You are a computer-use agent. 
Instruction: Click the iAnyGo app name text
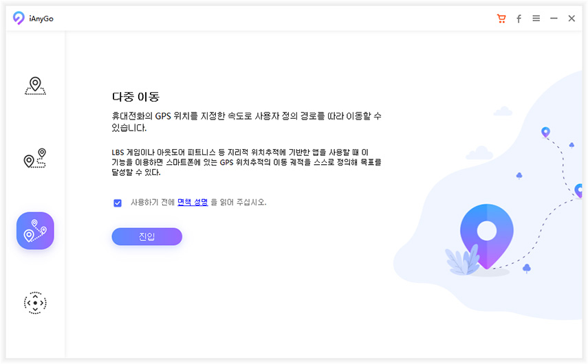41,19
